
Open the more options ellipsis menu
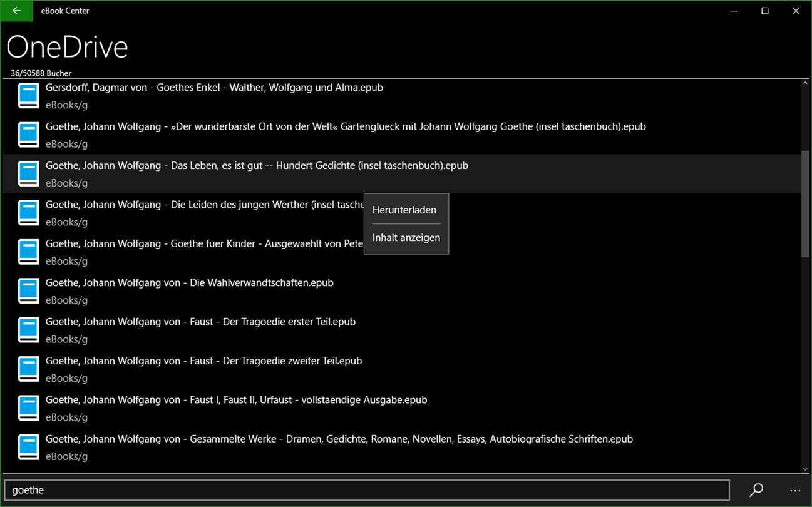[795, 490]
